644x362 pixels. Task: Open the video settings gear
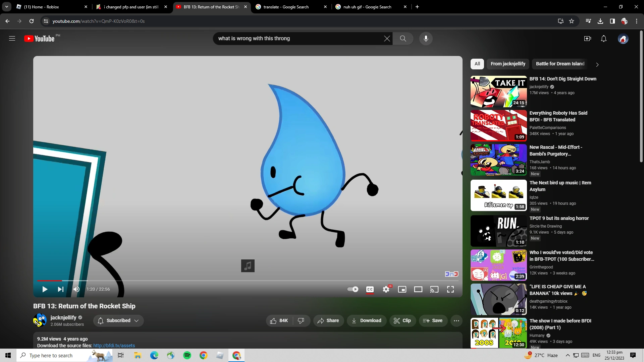[386, 289]
